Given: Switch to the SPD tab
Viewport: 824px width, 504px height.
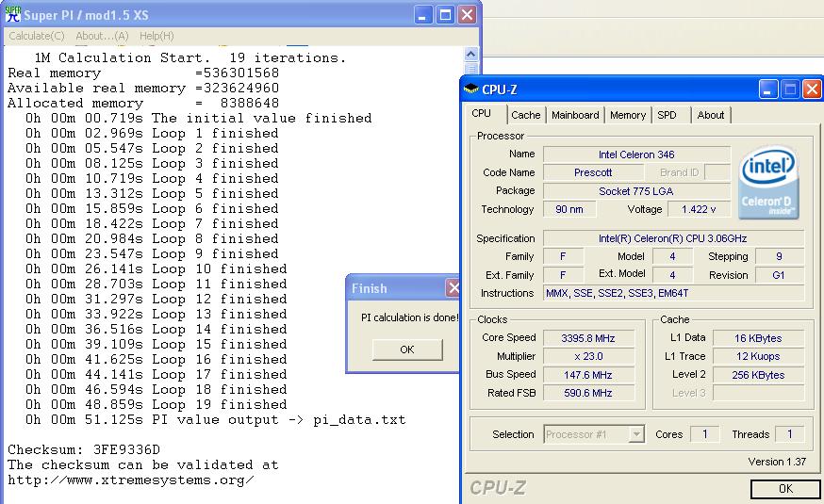Looking at the screenshot, I should [x=667, y=115].
